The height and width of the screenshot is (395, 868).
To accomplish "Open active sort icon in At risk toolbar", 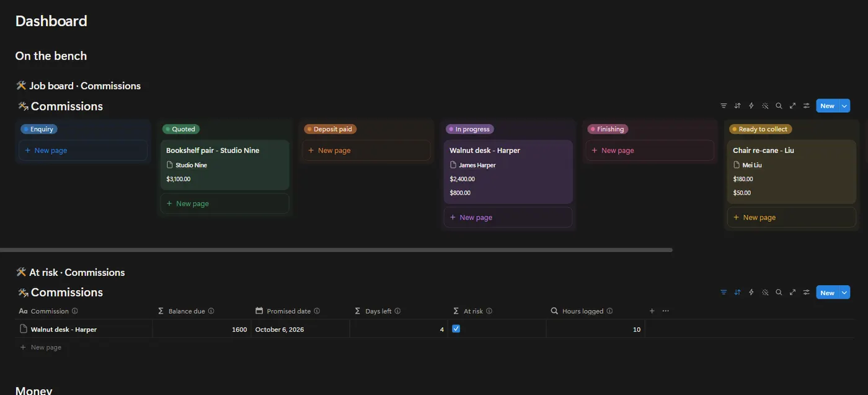I will point(738,293).
